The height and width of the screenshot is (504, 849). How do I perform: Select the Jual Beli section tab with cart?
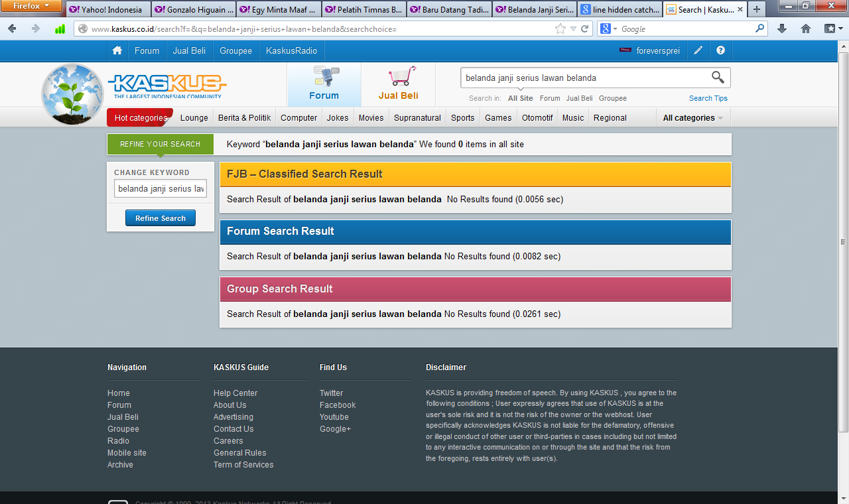[398, 84]
